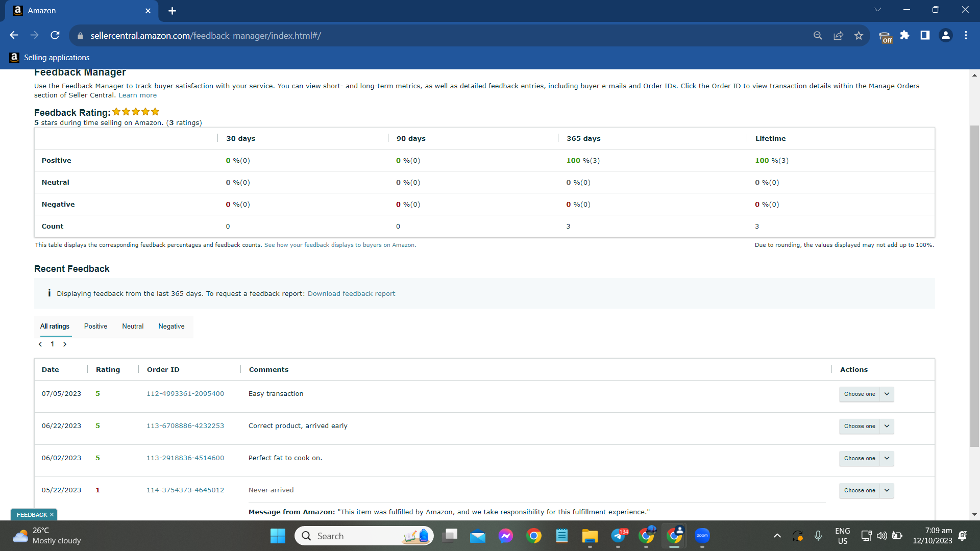The image size is (980, 551).
Task: Go to previous page of feedback
Action: (x=40, y=344)
